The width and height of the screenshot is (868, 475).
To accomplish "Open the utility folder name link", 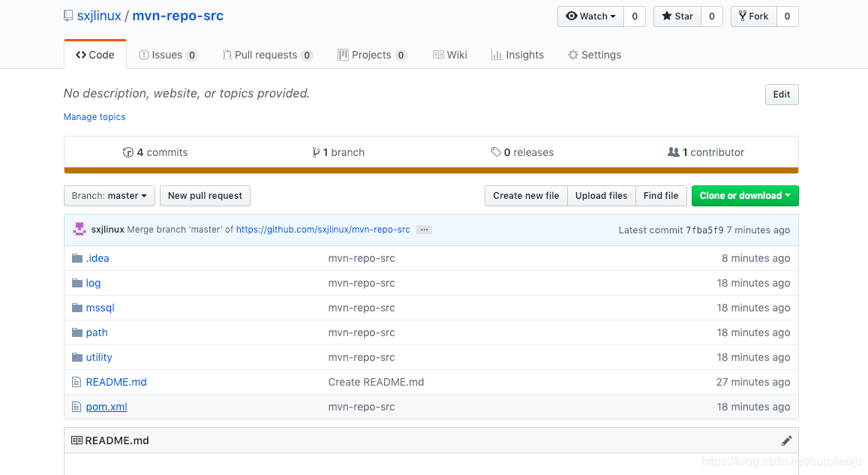I will point(99,358).
